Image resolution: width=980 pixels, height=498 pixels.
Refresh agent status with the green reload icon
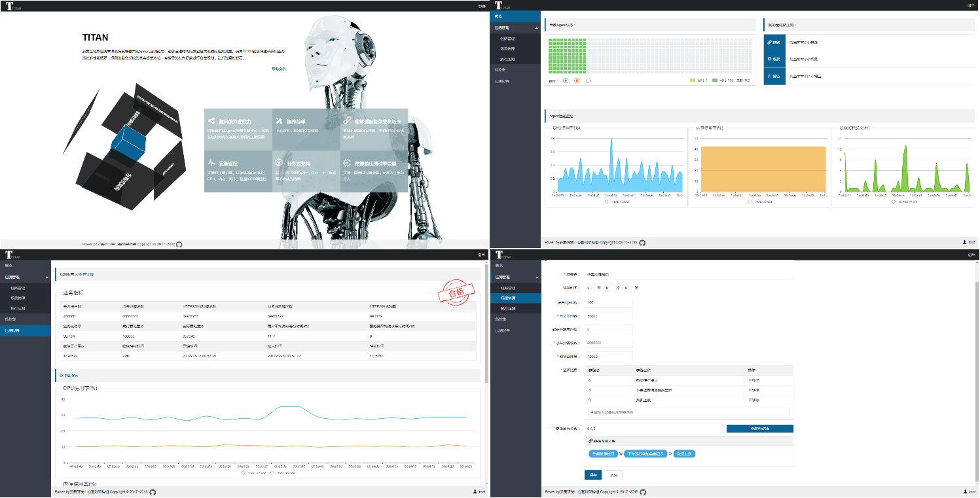point(588,80)
